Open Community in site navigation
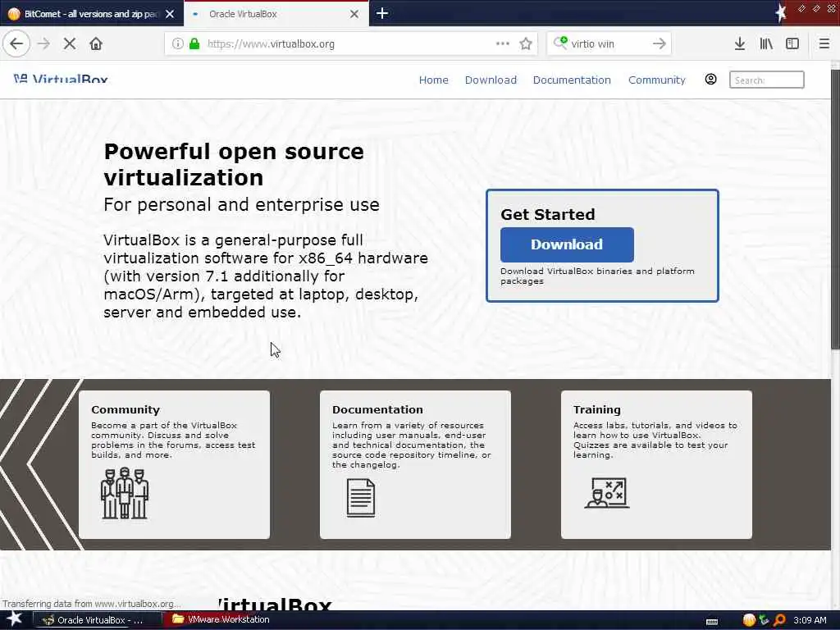Viewport: 840px width, 630px height. (657, 80)
